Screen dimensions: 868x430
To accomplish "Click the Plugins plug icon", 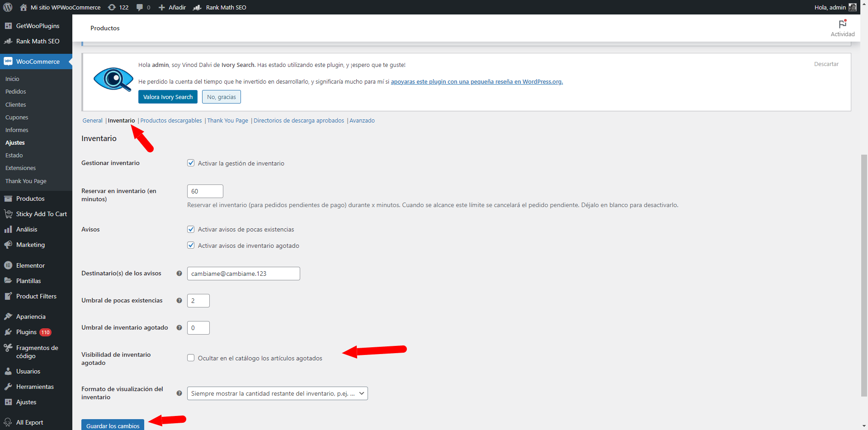I will pyautogui.click(x=8, y=332).
